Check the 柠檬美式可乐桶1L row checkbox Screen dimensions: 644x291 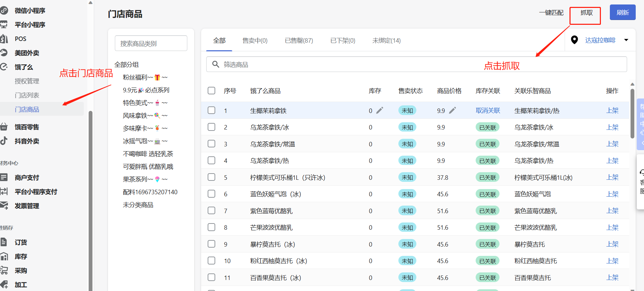[x=211, y=177]
